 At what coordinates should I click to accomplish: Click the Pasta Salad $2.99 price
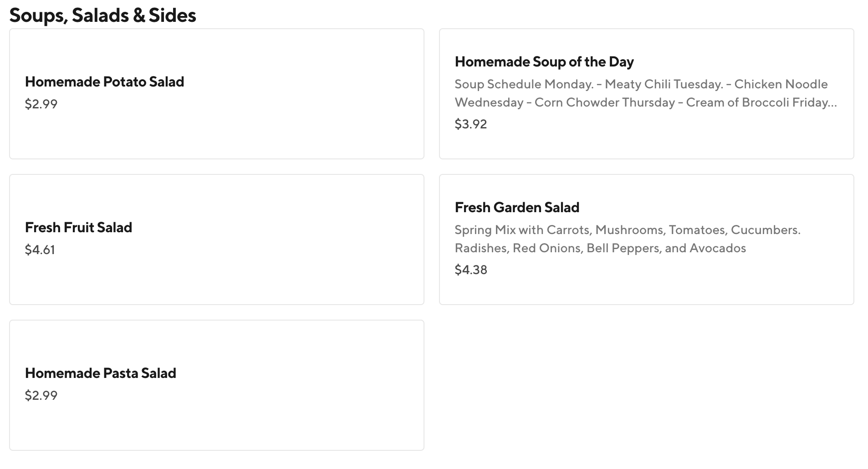click(41, 396)
